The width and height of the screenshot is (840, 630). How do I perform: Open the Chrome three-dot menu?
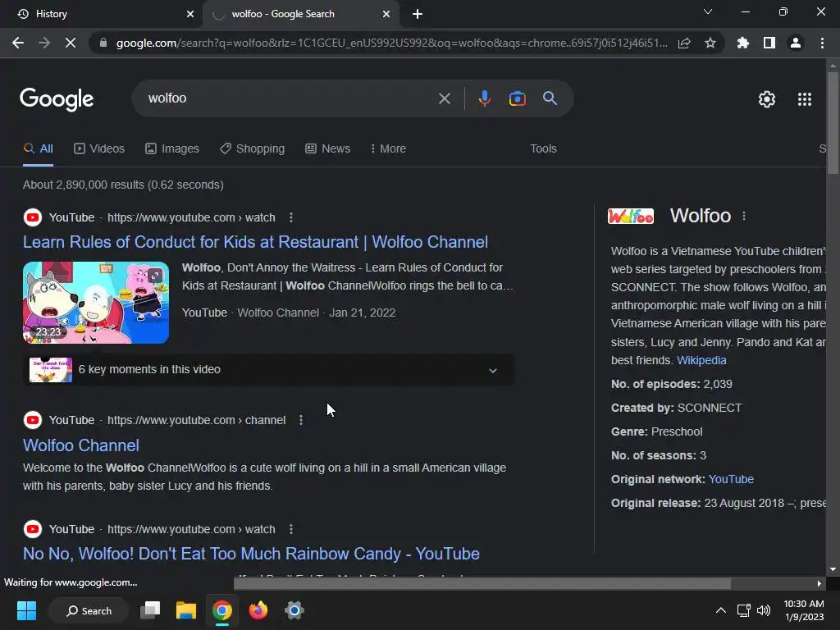(822, 43)
